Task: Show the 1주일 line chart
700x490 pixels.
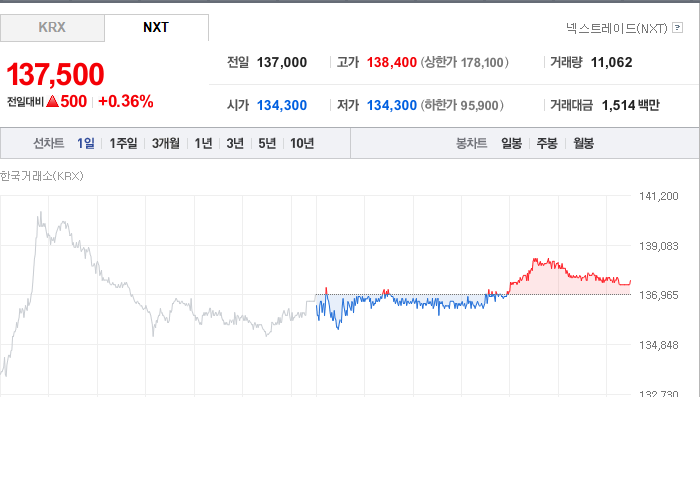Action: 123,143
